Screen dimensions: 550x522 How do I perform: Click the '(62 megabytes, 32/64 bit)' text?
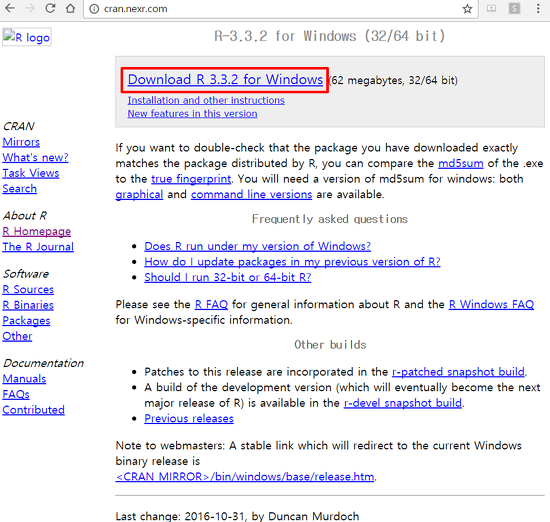click(393, 80)
